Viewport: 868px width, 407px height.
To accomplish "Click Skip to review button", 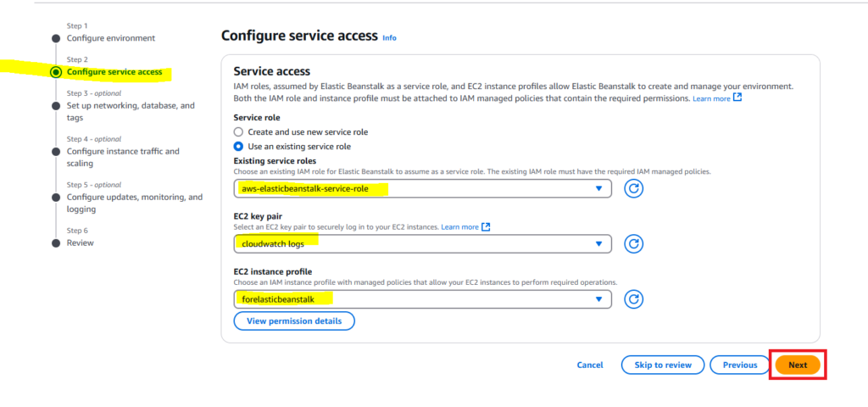I will 663,365.
